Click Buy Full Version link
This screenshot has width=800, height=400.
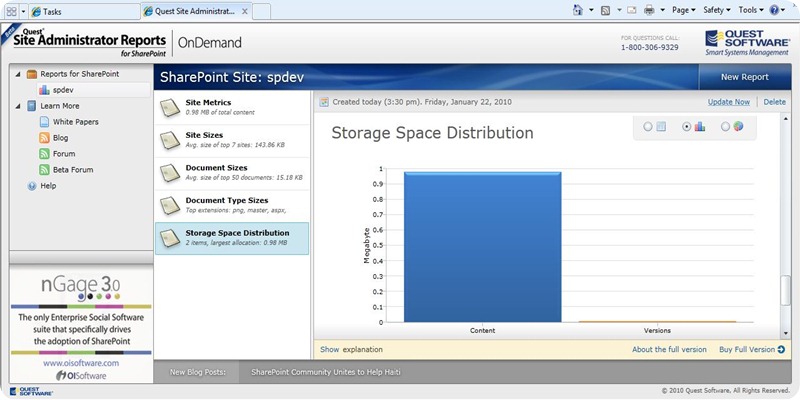747,349
